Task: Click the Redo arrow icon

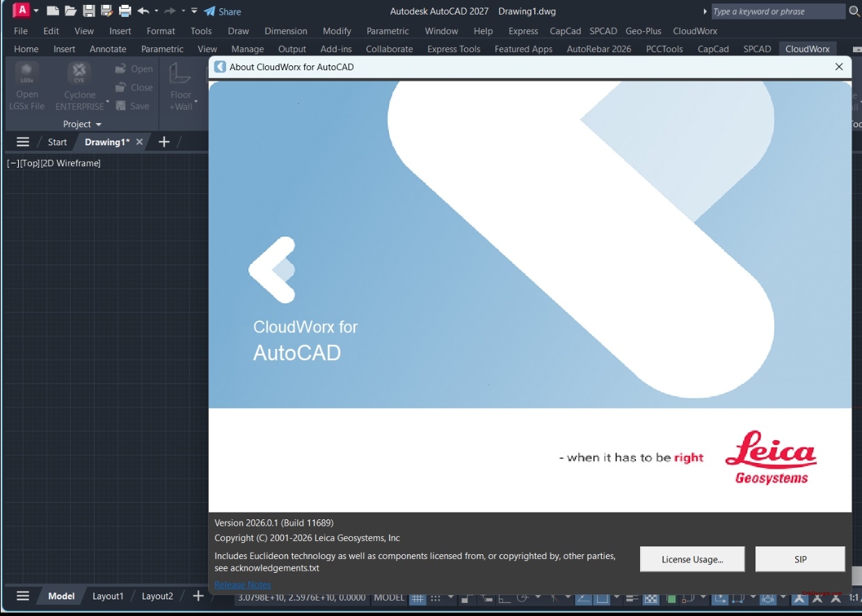Action: [170, 11]
